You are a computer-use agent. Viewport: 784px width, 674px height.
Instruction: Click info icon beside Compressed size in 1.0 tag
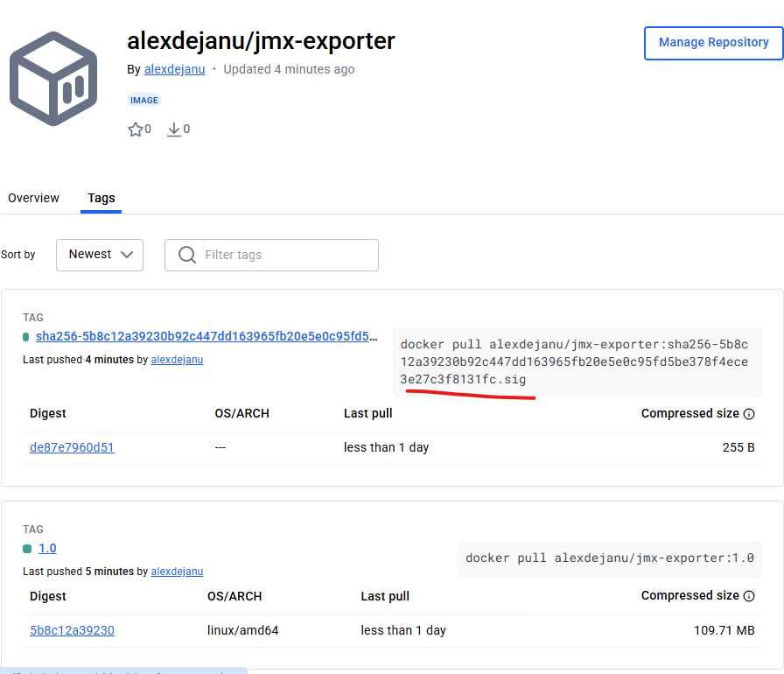[749, 596]
